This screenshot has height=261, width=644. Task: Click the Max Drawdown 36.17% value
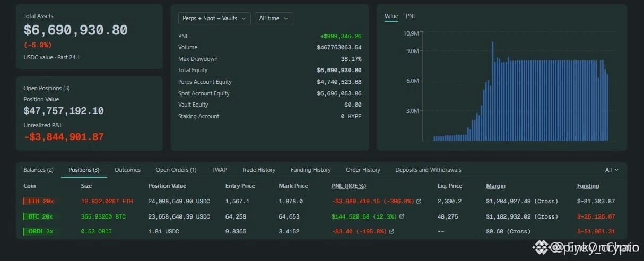(351, 59)
